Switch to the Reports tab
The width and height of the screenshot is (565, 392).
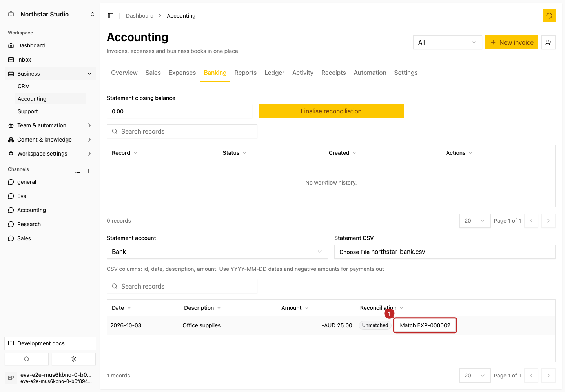tap(246, 73)
